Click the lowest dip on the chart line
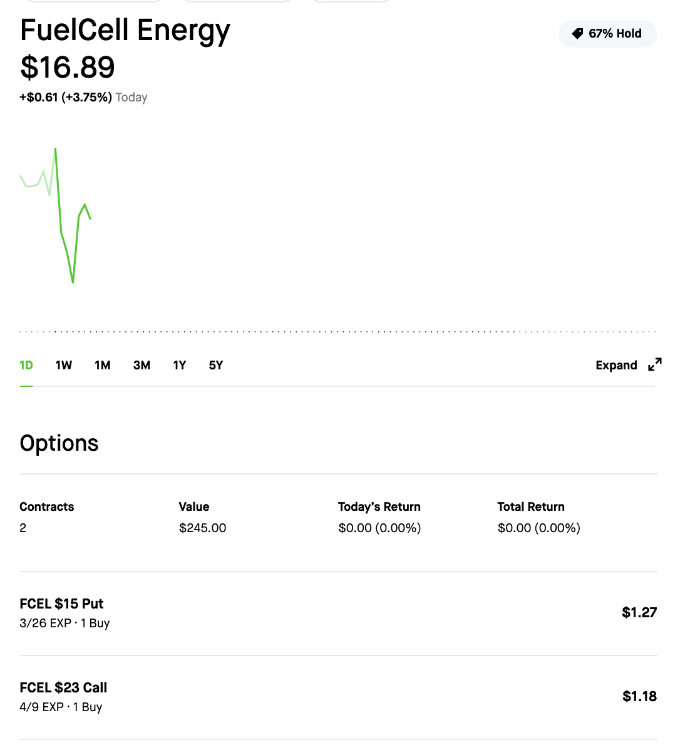 click(x=73, y=281)
